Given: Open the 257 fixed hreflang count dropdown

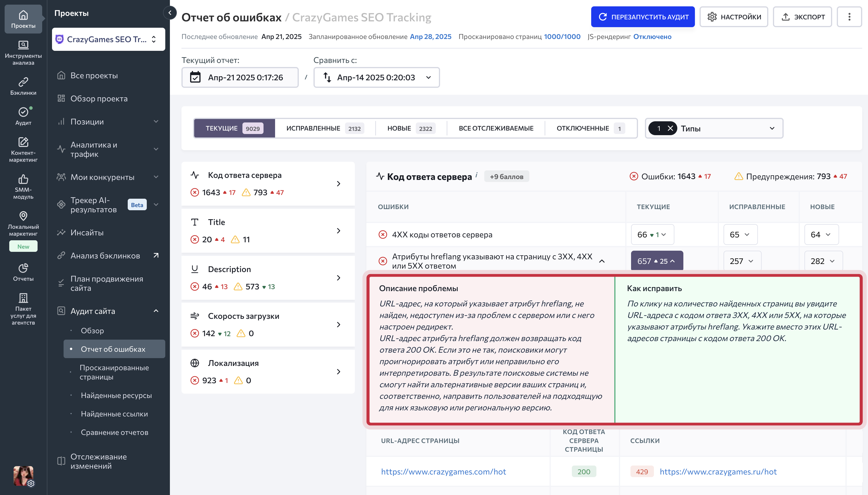Looking at the screenshot, I should click(x=742, y=261).
